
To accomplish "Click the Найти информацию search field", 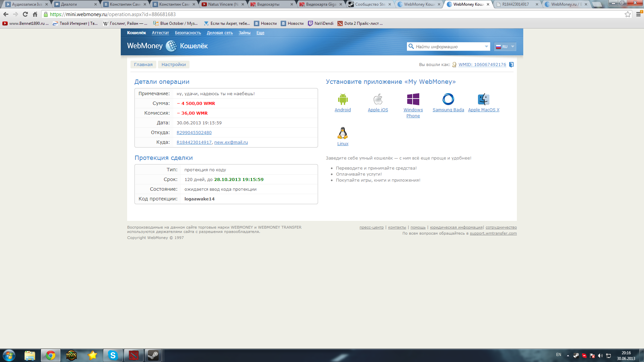I will 449,47.
